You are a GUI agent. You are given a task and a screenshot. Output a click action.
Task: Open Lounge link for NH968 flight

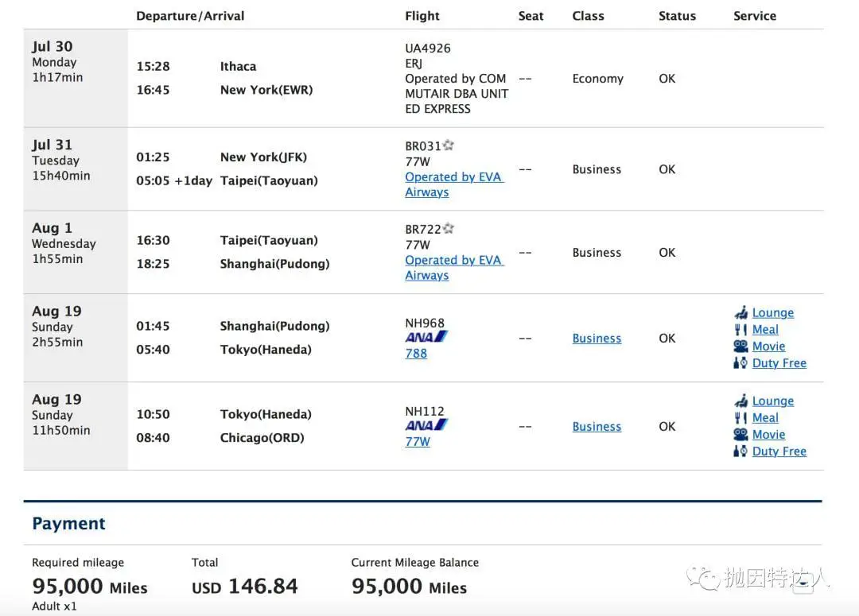pos(773,312)
